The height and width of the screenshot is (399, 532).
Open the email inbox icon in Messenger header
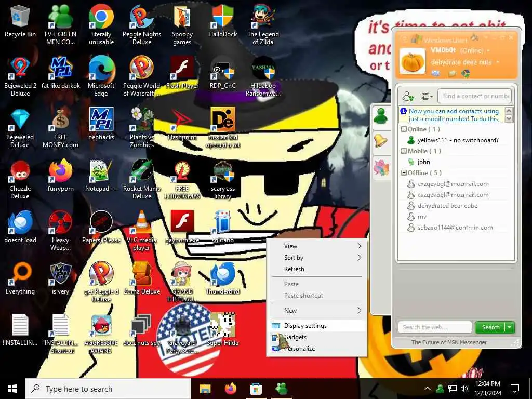436,73
